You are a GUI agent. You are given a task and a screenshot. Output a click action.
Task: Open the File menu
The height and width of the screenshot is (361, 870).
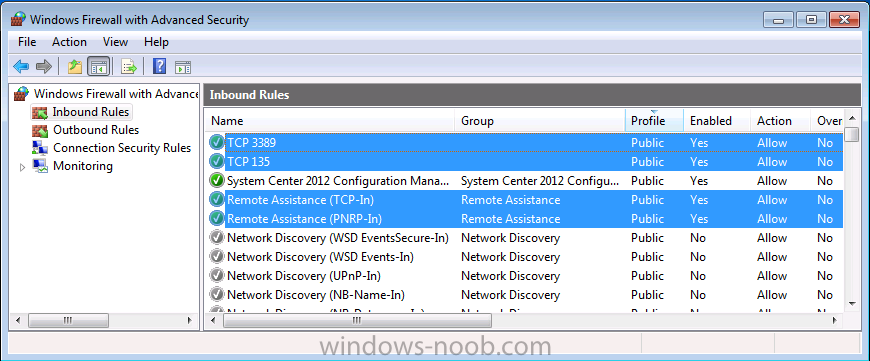27,42
